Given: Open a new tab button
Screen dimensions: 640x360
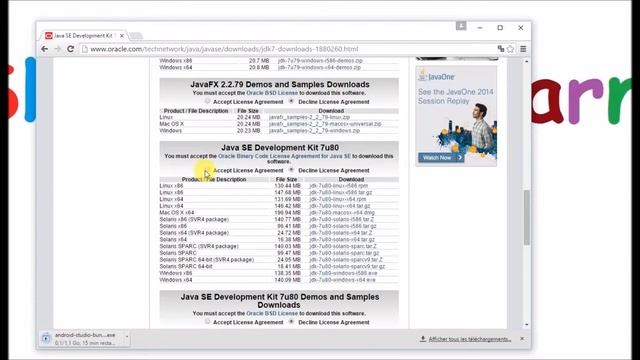Looking at the screenshot, I should coord(136,36).
